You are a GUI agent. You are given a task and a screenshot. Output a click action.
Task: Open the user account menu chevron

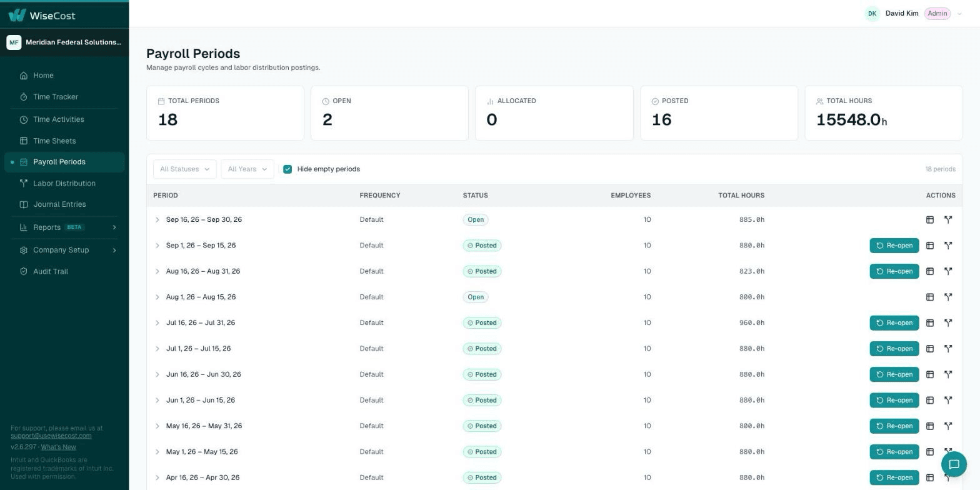point(959,14)
